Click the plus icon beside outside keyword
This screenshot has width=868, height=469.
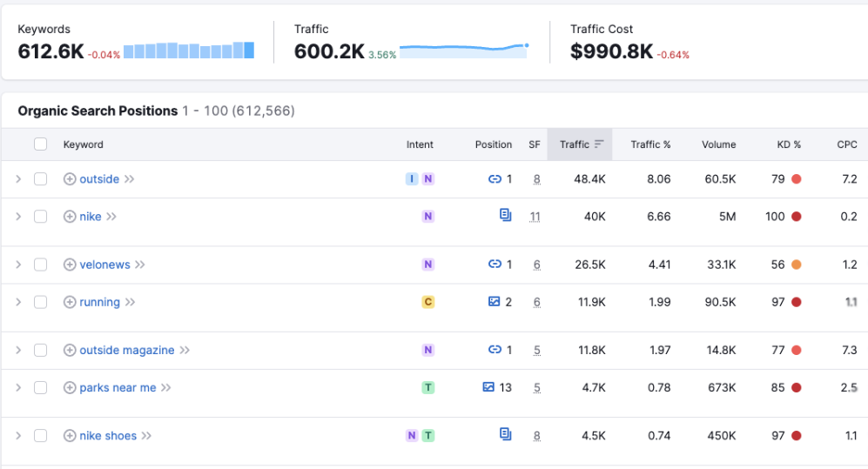(x=70, y=179)
